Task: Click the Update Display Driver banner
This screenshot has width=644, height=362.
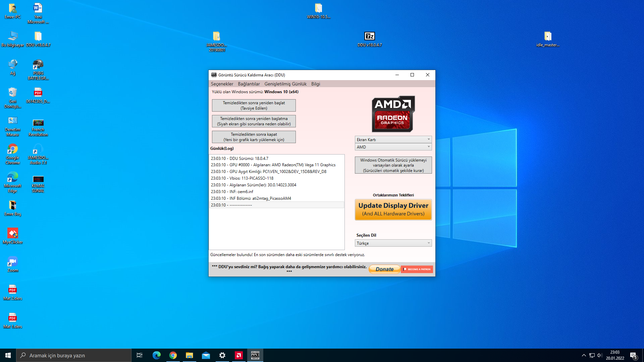Action: [393, 209]
